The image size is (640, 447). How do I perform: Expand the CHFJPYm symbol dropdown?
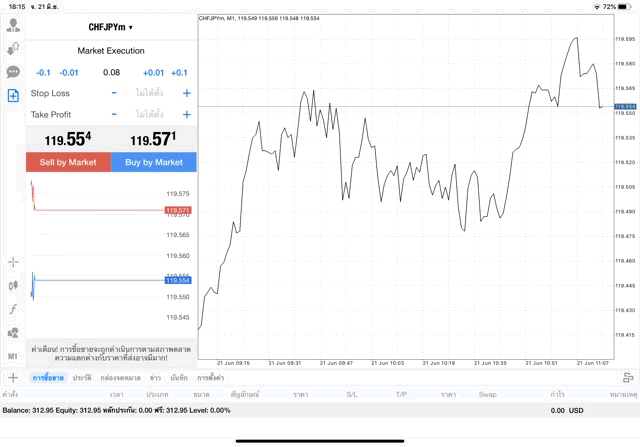pos(110,27)
